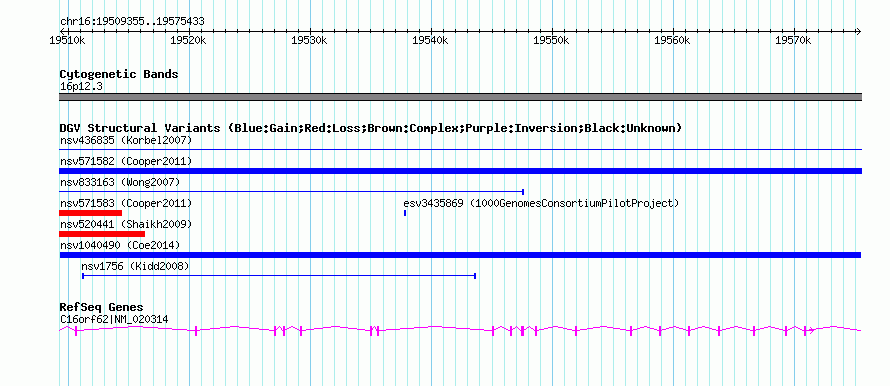Viewport: 890px width, 386px height.
Task: Open the nsv571582 (Cooper2011) label
Action: 126,162
